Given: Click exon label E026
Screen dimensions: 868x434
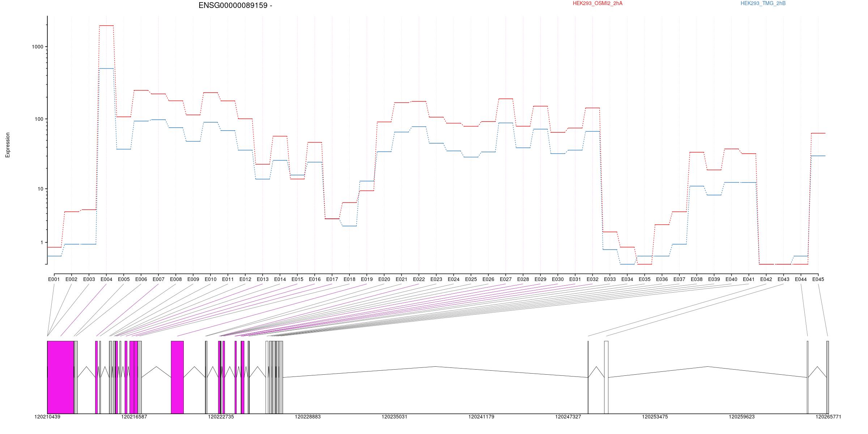Looking at the screenshot, I should 488,279.
